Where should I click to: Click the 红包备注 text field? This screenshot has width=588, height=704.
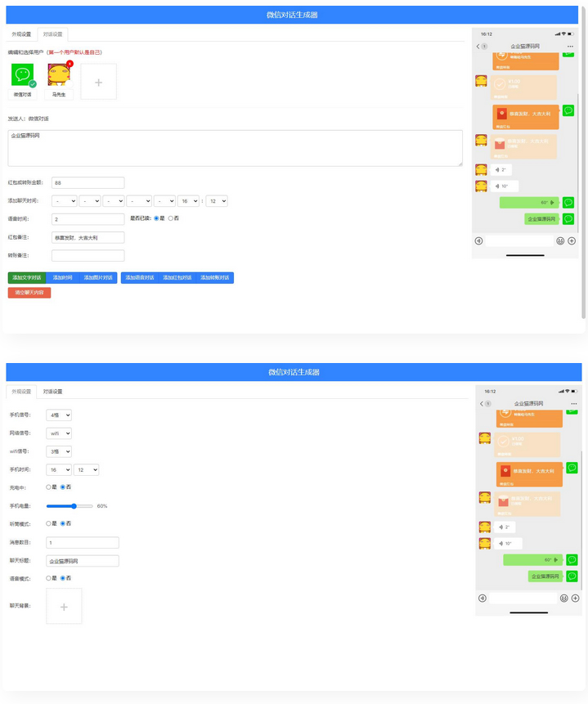pyautogui.click(x=88, y=237)
